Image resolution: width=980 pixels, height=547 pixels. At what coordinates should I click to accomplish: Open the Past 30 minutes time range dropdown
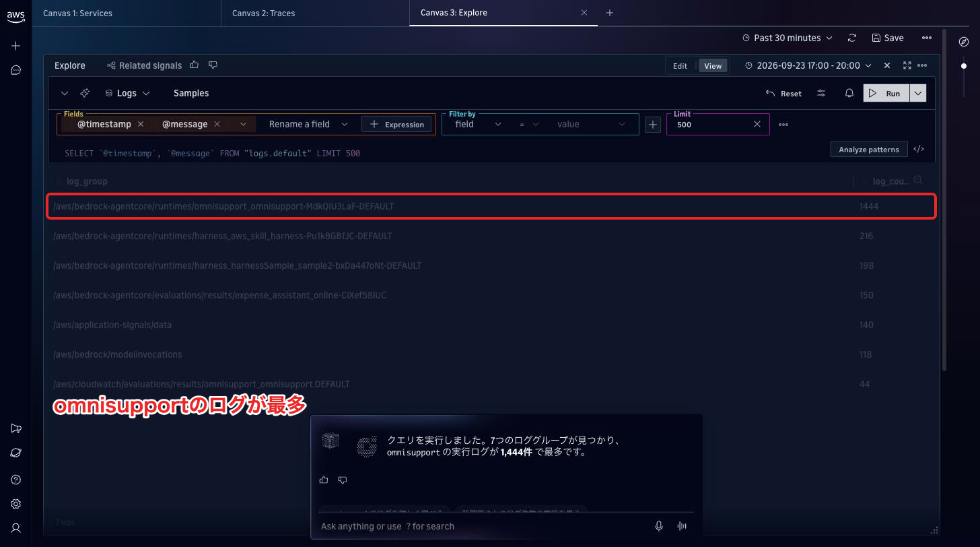pyautogui.click(x=787, y=38)
